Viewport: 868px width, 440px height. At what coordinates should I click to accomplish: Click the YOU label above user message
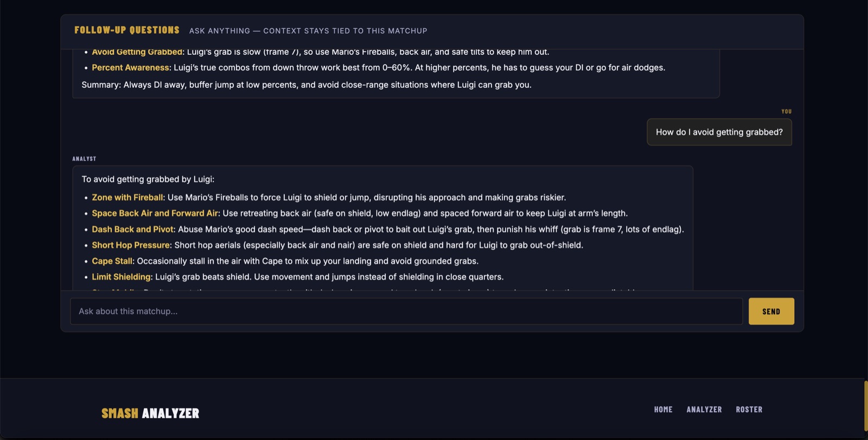[x=787, y=111]
